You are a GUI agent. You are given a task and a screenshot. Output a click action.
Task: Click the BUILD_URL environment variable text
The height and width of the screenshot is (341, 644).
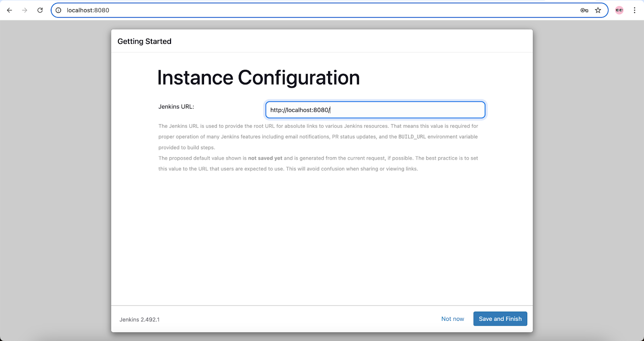[x=412, y=137]
